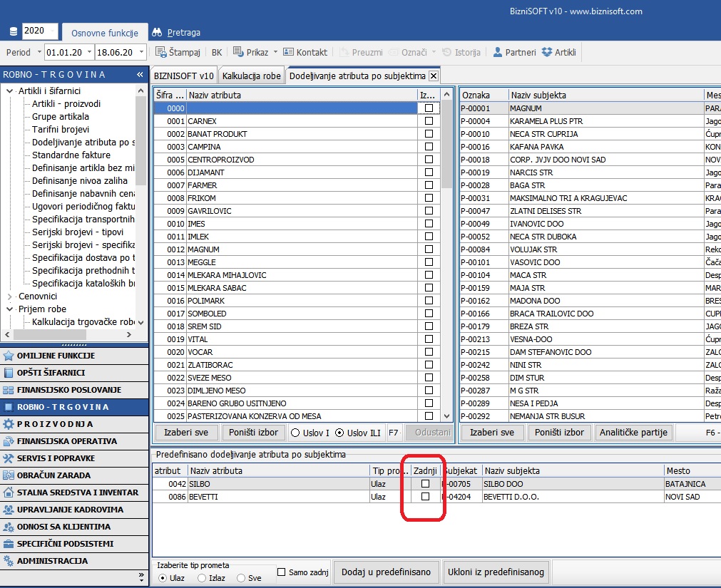This screenshot has width=721, height=588.
Task: Click the Istorija history icon
Action: coord(446,52)
